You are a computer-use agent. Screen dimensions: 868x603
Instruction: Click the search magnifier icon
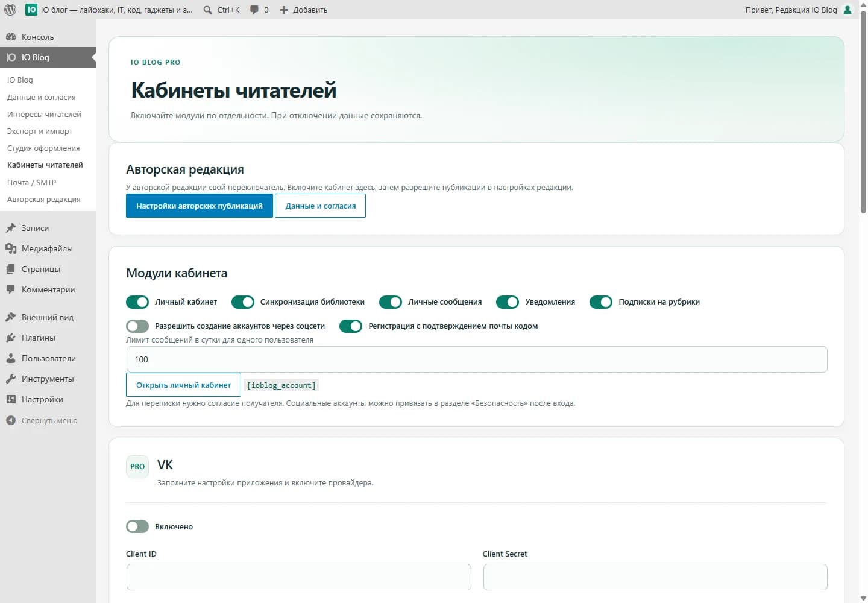(x=208, y=10)
